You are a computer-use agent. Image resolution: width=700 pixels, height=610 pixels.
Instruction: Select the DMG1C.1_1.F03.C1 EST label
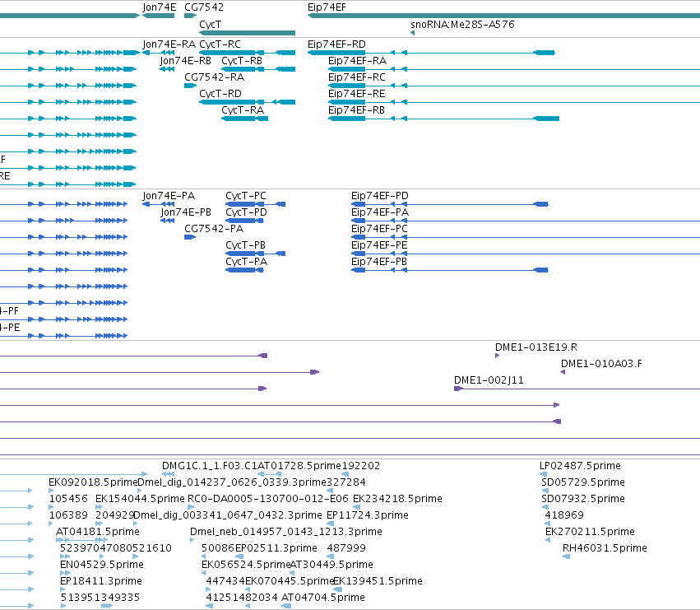210,466
